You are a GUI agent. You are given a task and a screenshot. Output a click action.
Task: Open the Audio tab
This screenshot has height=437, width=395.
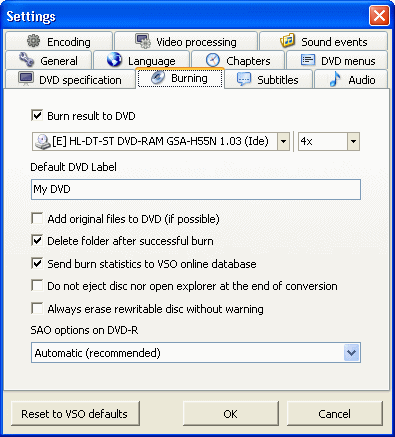click(x=351, y=79)
